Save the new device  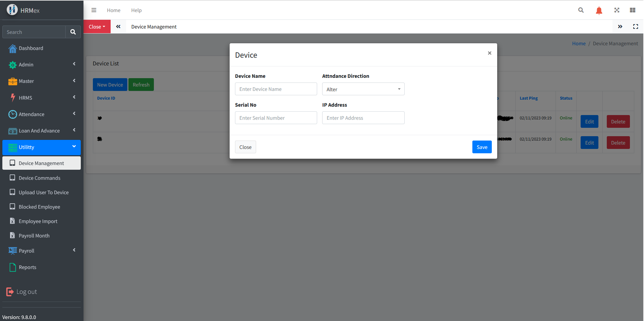[482, 147]
